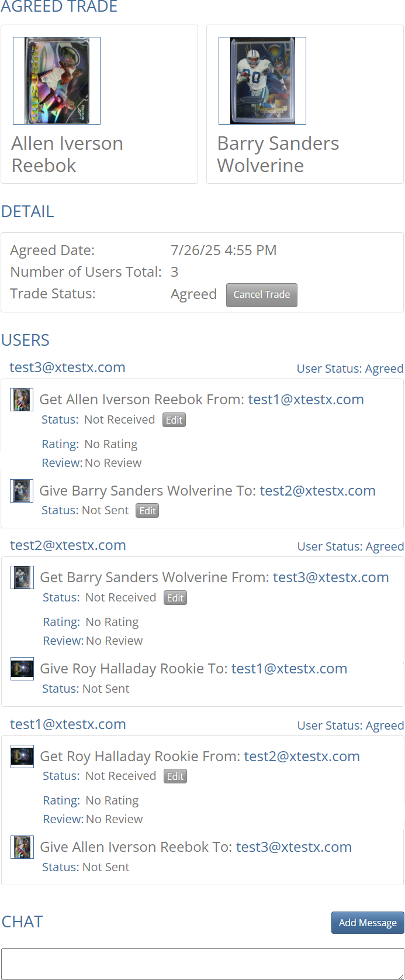Screen dimensions: 405x980
Task: Click the Add Message button
Action: coord(368,923)
